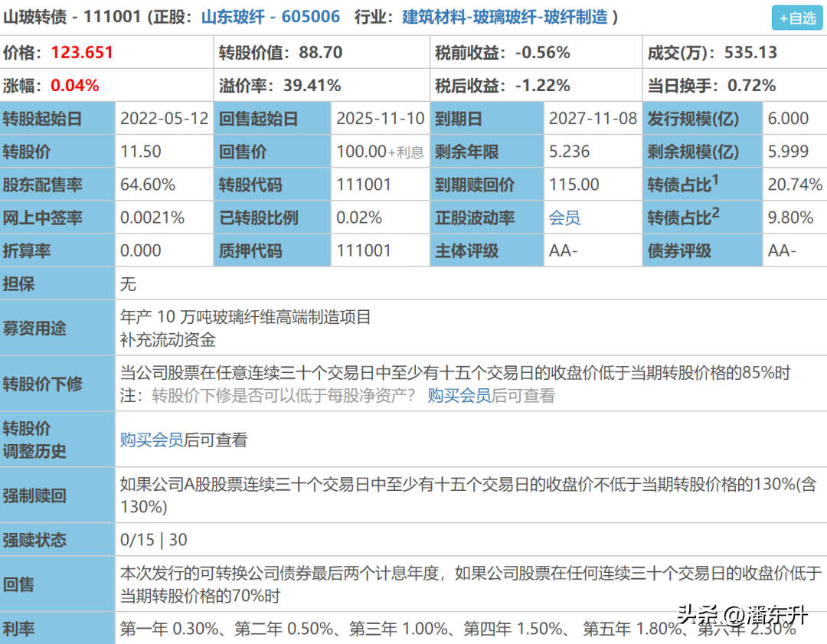Click the 转债占比2 value 9.80%
The width and height of the screenshot is (827, 644).
pos(790,217)
